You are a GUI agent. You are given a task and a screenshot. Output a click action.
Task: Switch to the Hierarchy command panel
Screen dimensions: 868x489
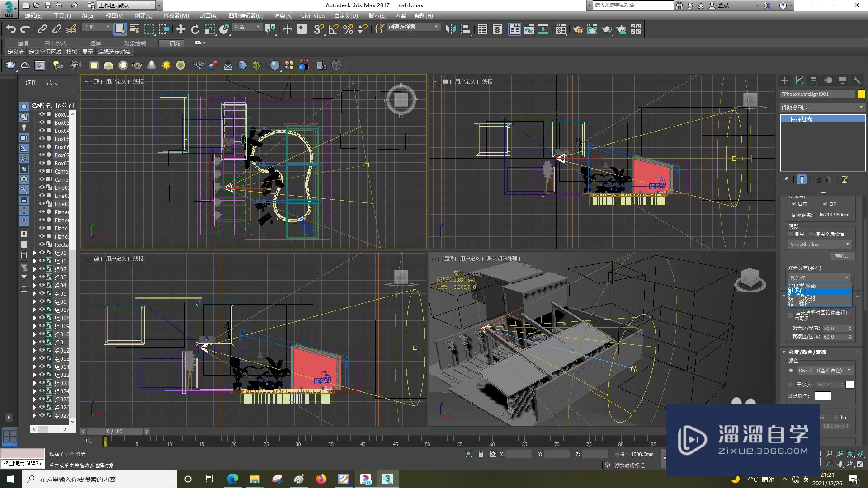814,80
